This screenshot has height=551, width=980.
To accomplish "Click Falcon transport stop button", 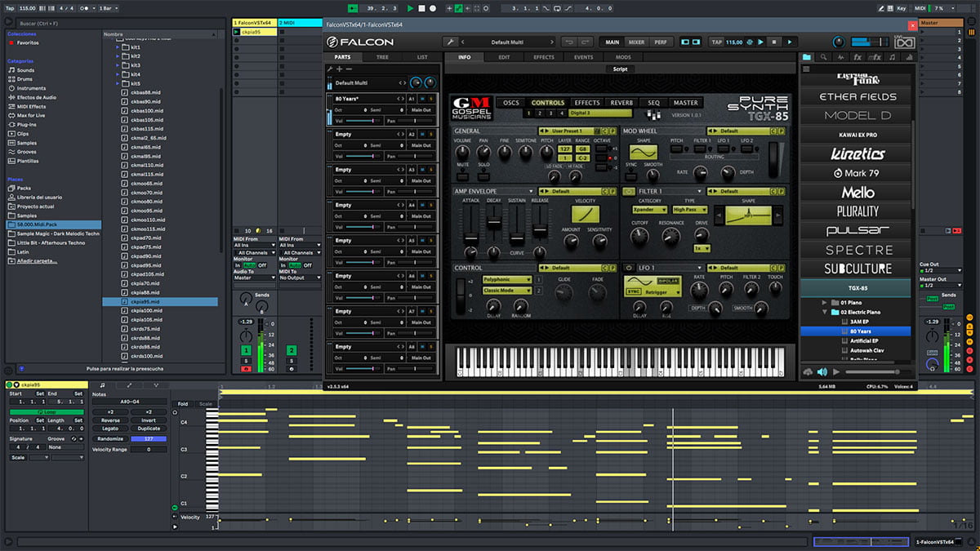I will (774, 42).
